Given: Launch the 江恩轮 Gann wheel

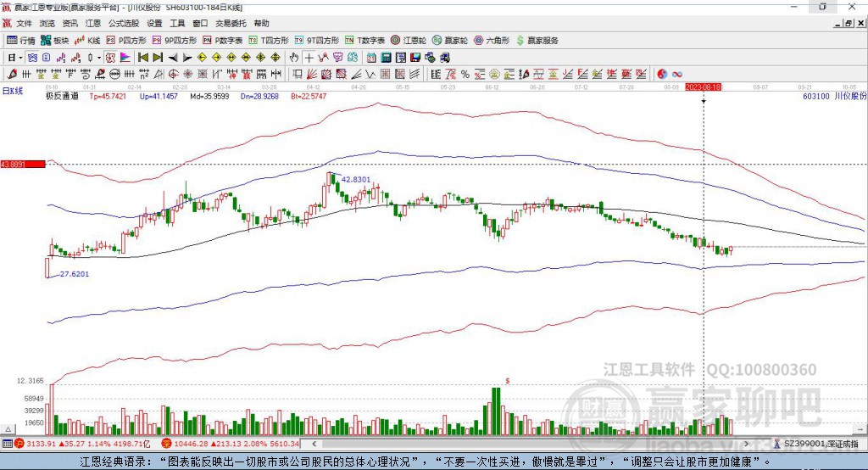Looking at the screenshot, I should pos(409,41).
